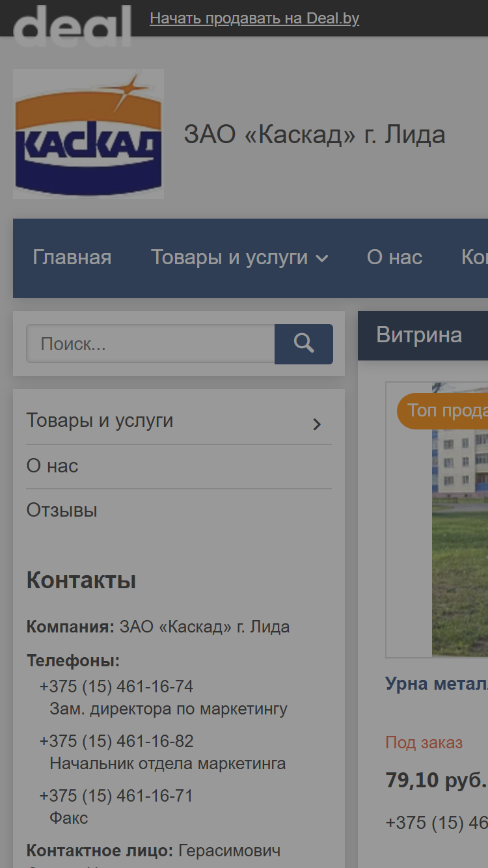Click phone number +375 (15) 461-16-74

pos(116,686)
